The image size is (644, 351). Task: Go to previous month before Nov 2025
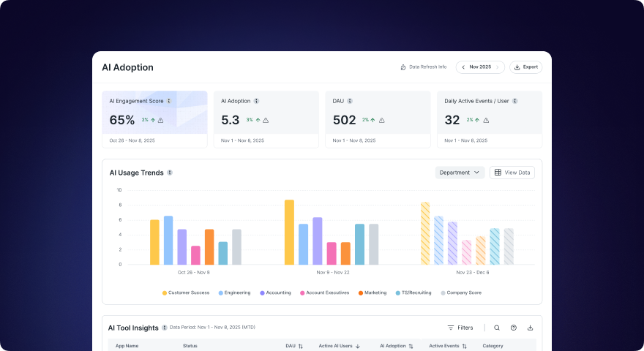(463, 67)
